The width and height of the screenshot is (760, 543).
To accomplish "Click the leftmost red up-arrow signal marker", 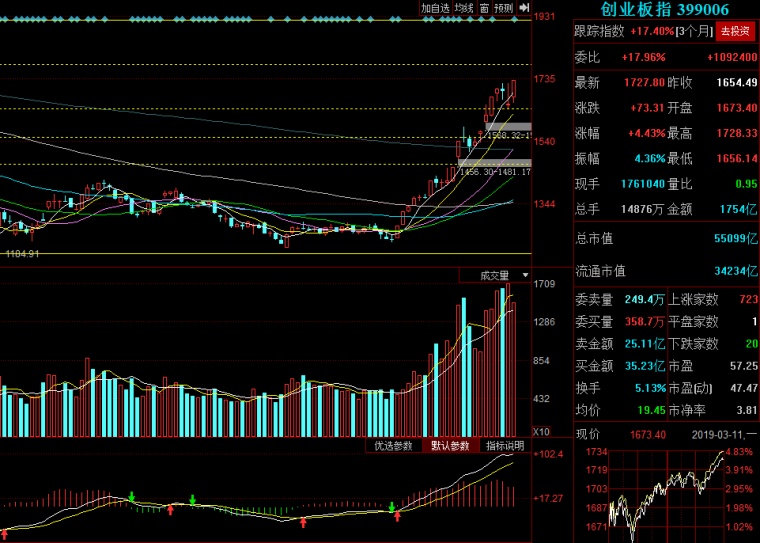I will [x=171, y=510].
